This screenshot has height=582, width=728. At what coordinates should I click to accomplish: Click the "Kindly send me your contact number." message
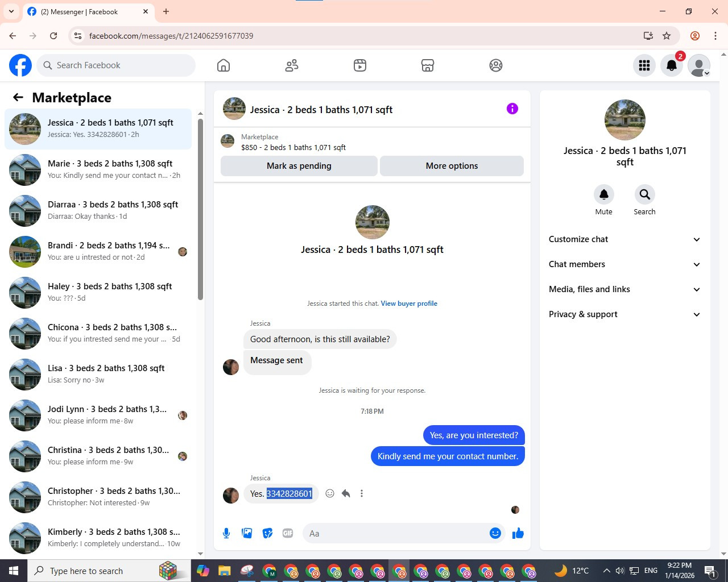[448, 456]
